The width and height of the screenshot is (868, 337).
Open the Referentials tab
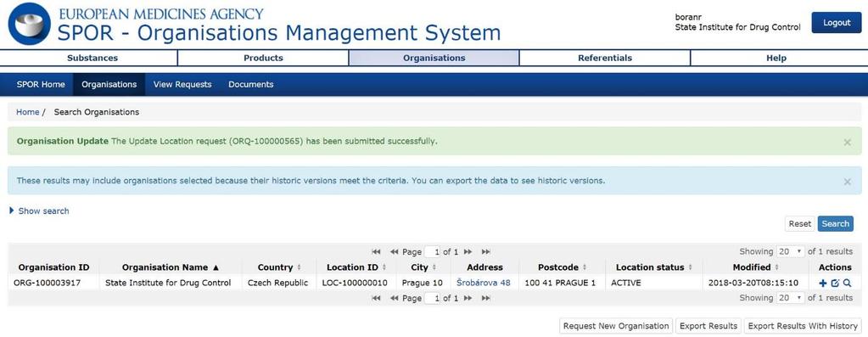(604, 58)
